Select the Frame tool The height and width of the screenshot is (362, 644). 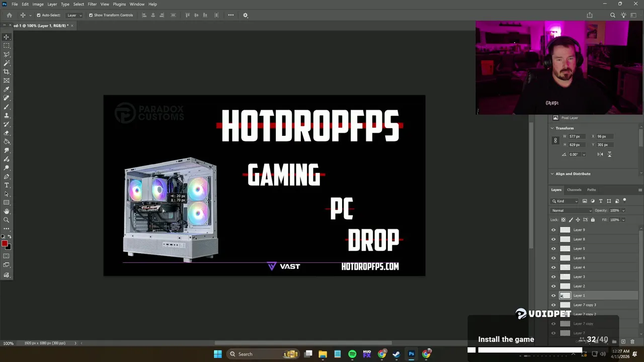click(x=7, y=80)
